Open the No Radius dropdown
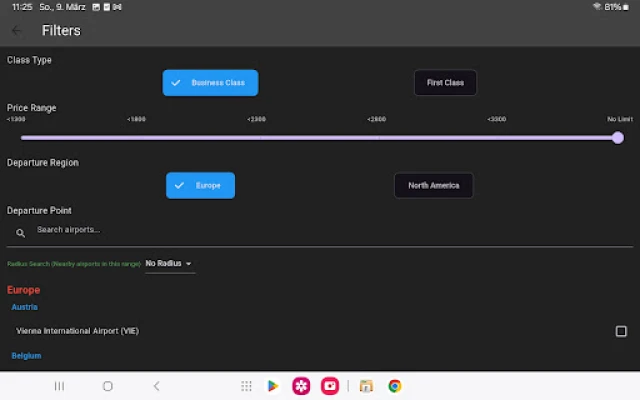The image size is (640, 400). point(169,264)
